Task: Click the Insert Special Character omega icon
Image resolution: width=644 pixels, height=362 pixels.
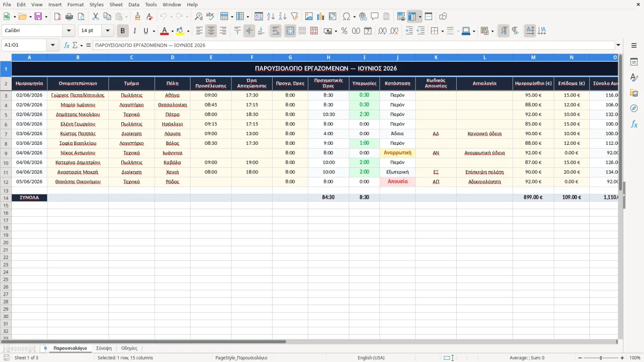Action: [x=346, y=17]
